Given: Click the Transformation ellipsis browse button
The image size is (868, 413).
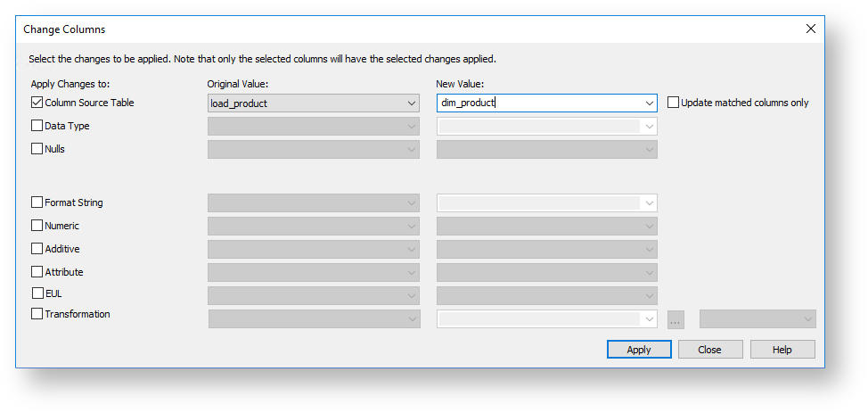Looking at the screenshot, I should pos(676,319).
